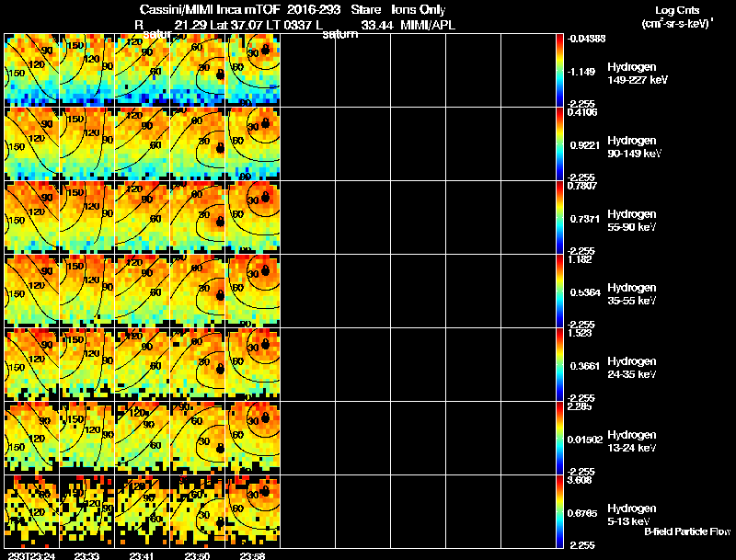Click the Hydrogen 55-90 keV color bar
The width and height of the screenshot is (736, 560).
[559, 217]
